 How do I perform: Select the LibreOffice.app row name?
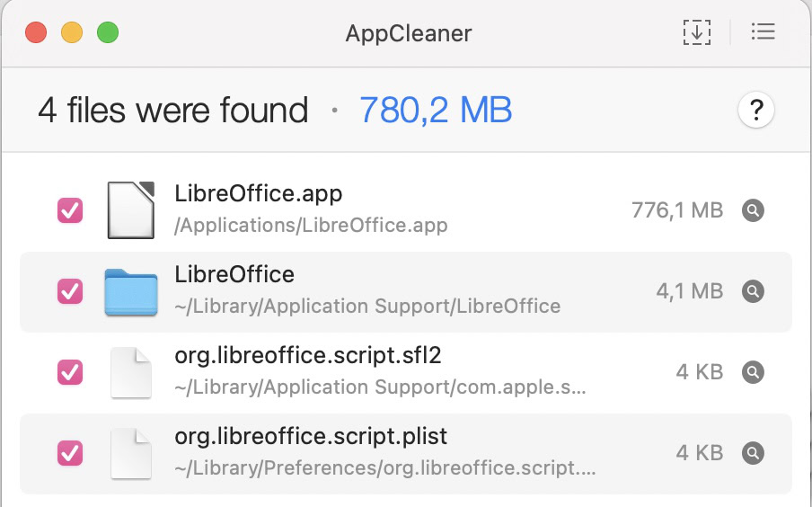(x=259, y=193)
